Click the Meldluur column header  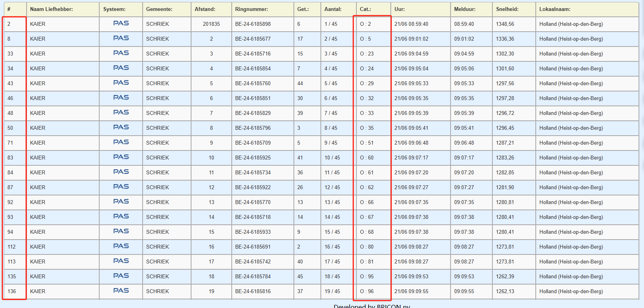(465, 9)
